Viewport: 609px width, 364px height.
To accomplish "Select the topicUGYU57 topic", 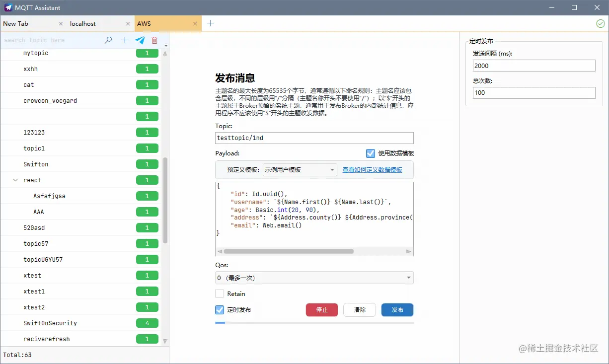I will tap(81, 260).
